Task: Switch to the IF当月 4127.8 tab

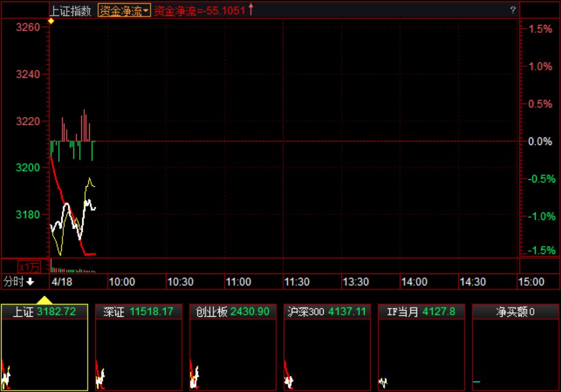Action: [421, 312]
